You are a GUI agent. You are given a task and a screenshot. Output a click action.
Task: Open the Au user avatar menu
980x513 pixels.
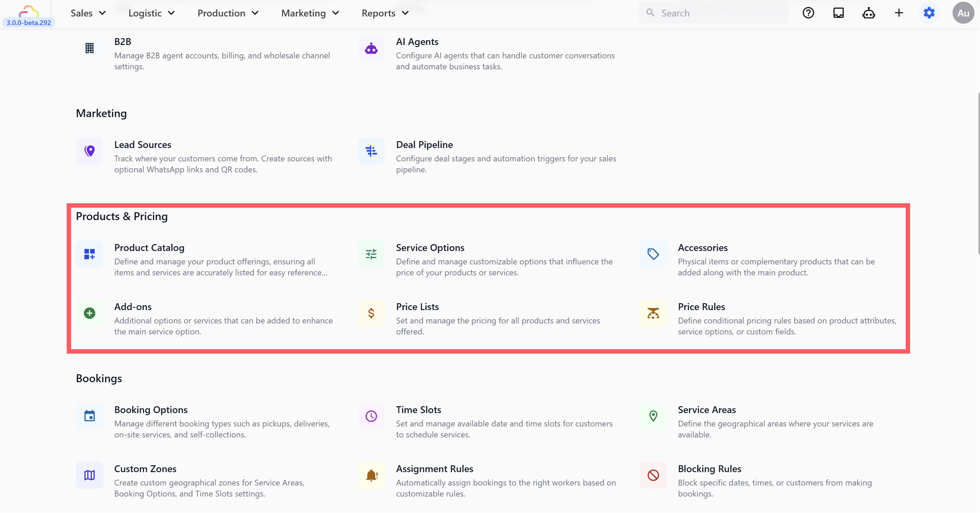(x=963, y=13)
